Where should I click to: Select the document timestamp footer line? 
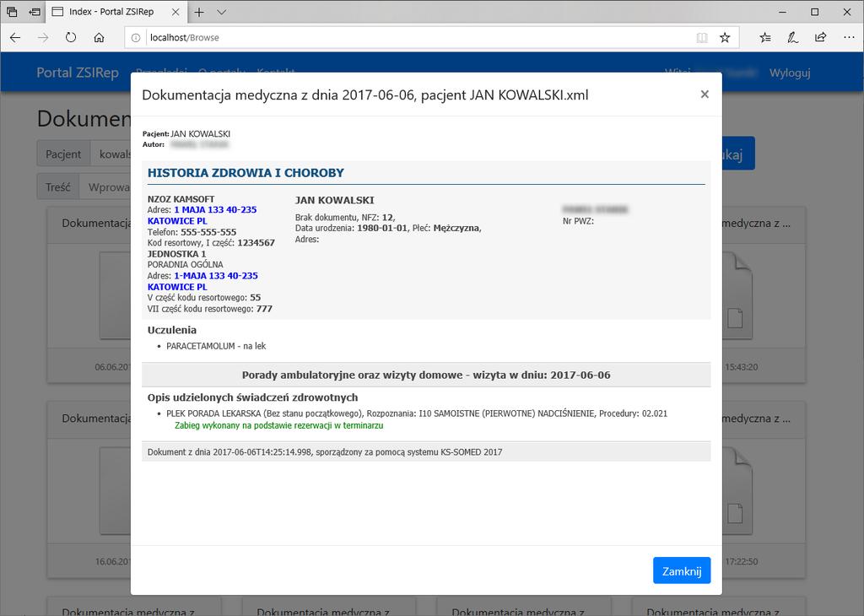click(x=325, y=452)
